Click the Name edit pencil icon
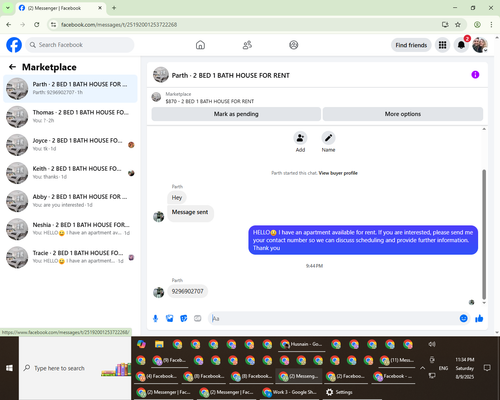The width and height of the screenshot is (500, 400). point(328,138)
